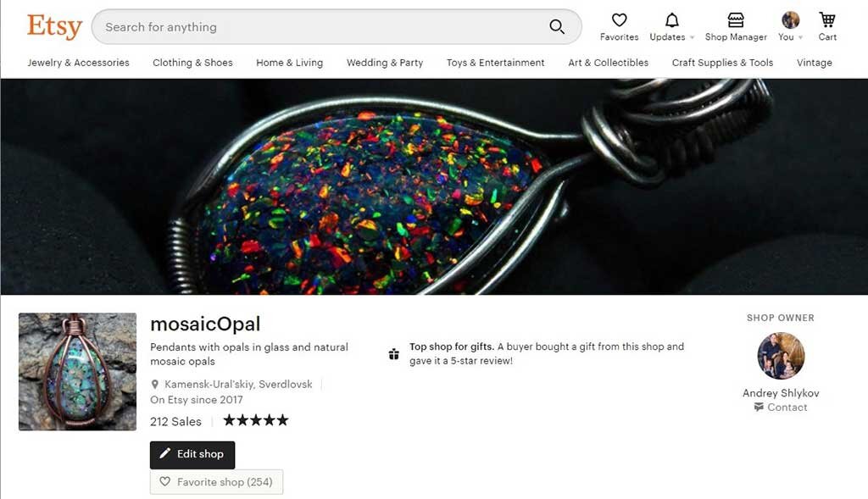Image resolution: width=868 pixels, height=499 pixels.
Task: Open the mosaicOpal shop avatar thumbnail
Action: click(x=77, y=372)
